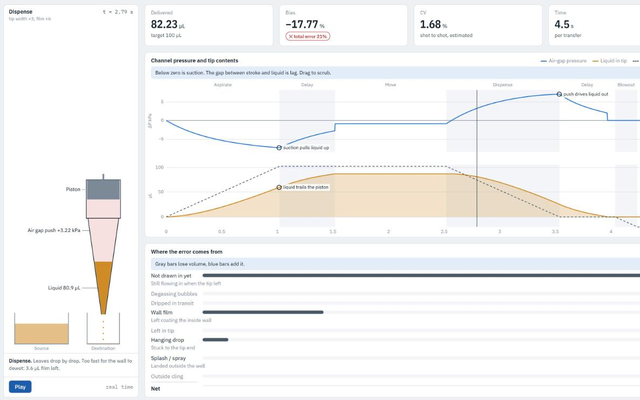The width and height of the screenshot is (640, 400).
Task: Toggle the Liquid in tip legend entry
Action: pos(609,61)
